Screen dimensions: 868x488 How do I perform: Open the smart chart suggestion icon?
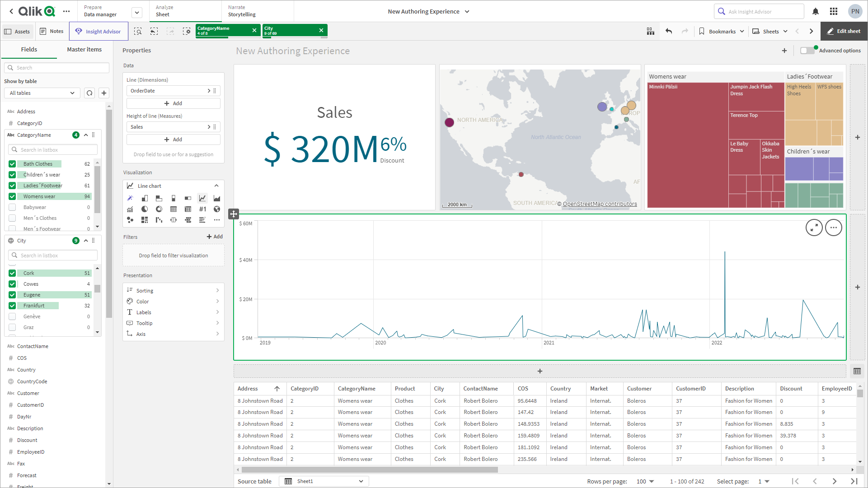(x=130, y=198)
